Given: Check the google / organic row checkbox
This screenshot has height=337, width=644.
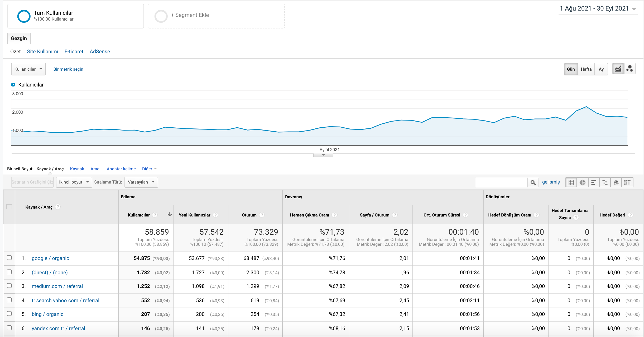Looking at the screenshot, I should tap(9, 258).
